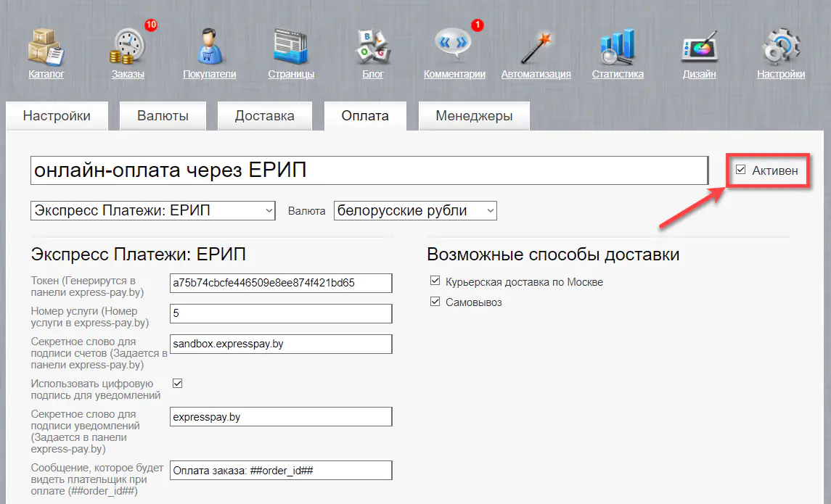Screen dimensions: 831x504
Task: Open the Блог section icon
Action: [x=372, y=45]
